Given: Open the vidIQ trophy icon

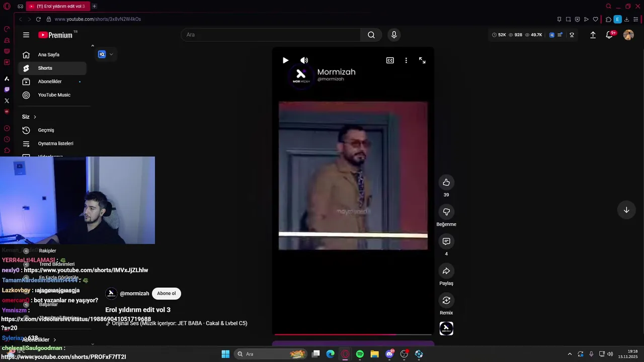Looking at the screenshot, I should (x=572, y=35).
